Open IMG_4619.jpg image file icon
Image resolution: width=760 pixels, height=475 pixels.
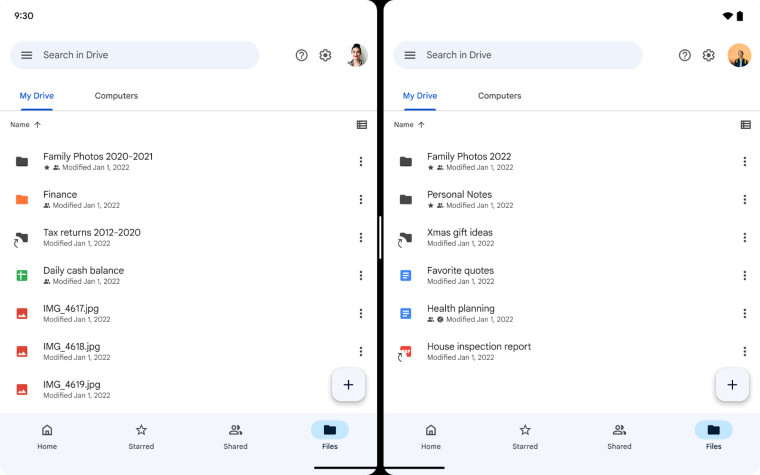(22, 389)
